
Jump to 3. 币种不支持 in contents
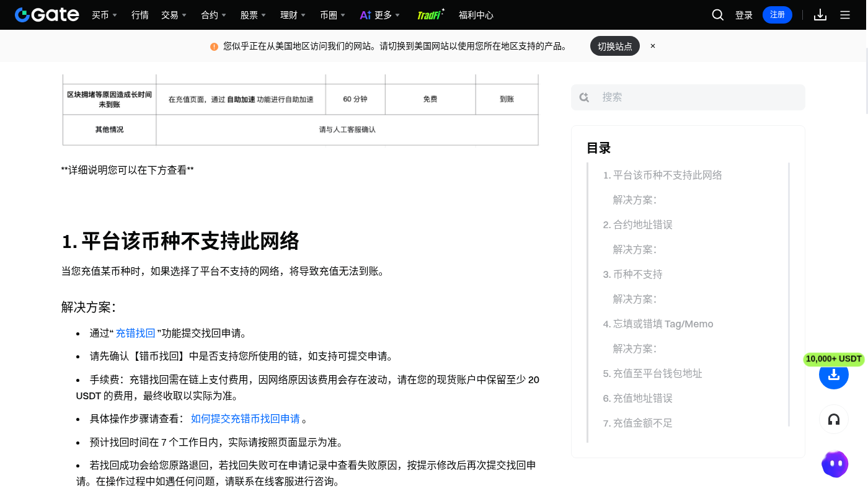633,274
